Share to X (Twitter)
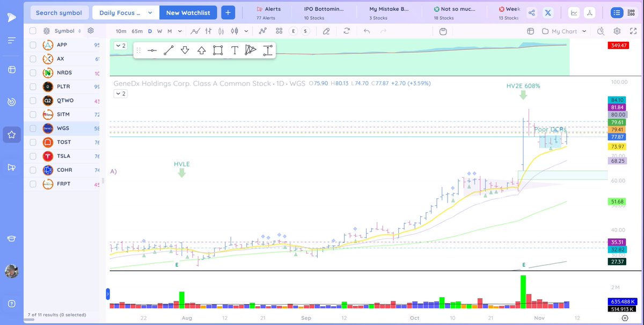 (548, 13)
